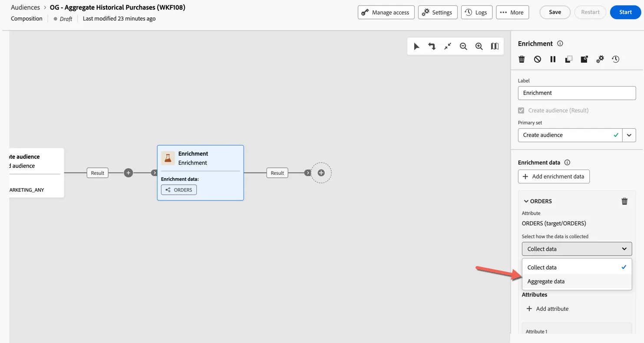Click the ORDERS chip in Enrichment node
The width and height of the screenshot is (644, 343).
(179, 190)
